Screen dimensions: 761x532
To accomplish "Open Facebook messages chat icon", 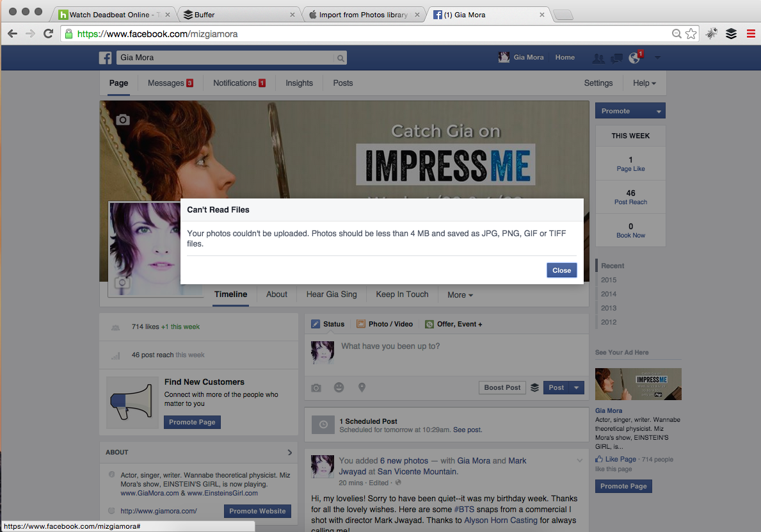I will point(616,58).
